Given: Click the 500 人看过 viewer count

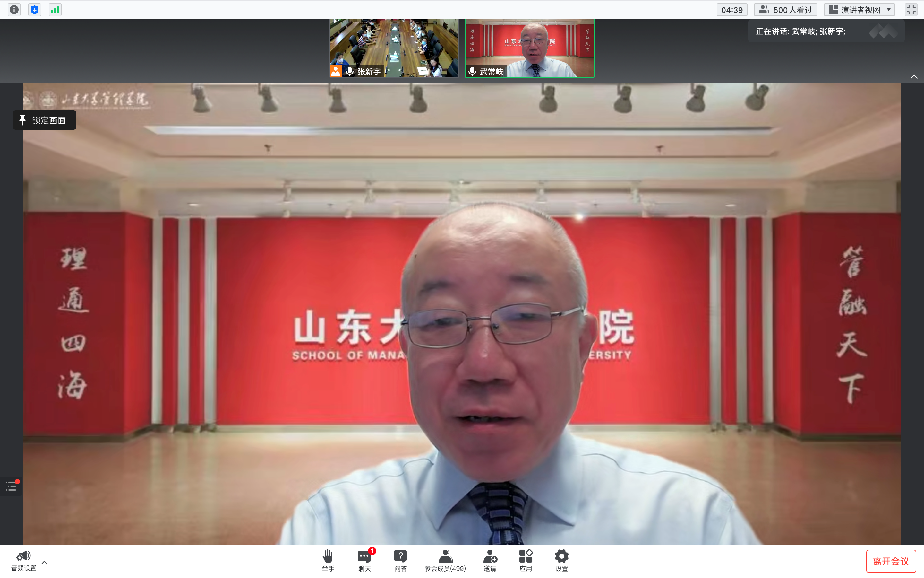Looking at the screenshot, I should pos(785,10).
